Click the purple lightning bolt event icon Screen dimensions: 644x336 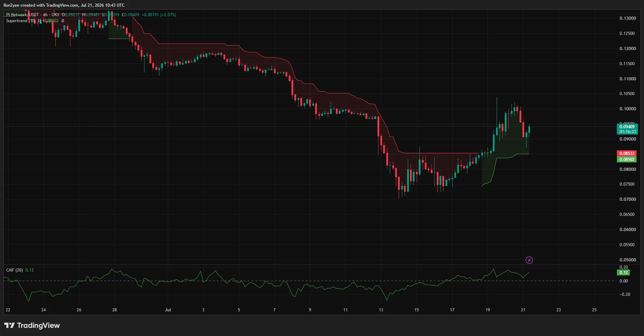point(529,260)
